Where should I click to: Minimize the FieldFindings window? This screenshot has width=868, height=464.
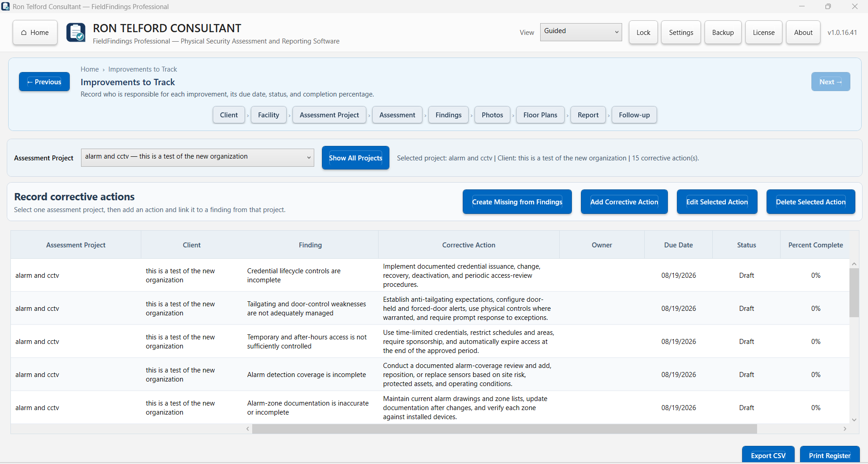coord(802,6)
